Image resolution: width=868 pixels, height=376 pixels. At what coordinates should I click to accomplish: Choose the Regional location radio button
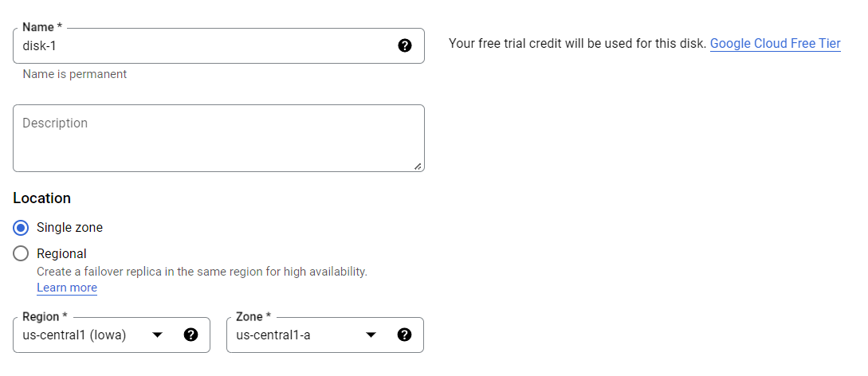pos(21,254)
